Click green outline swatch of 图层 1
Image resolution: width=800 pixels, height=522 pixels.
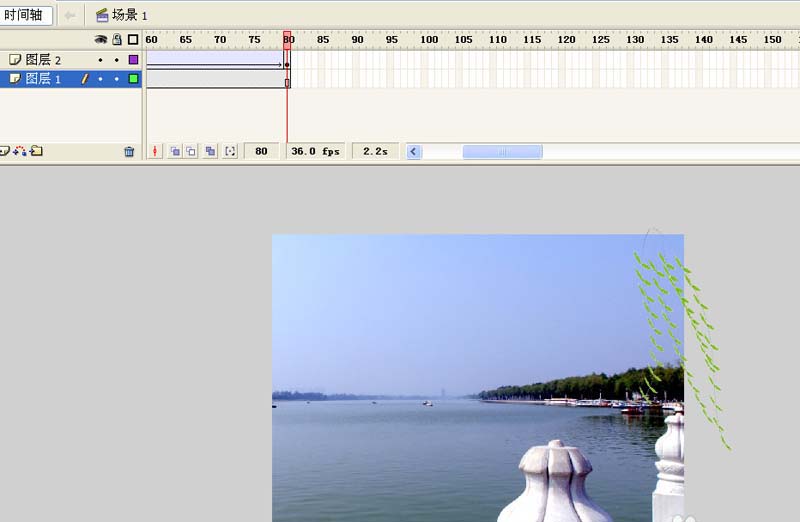[x=133, y=79]
